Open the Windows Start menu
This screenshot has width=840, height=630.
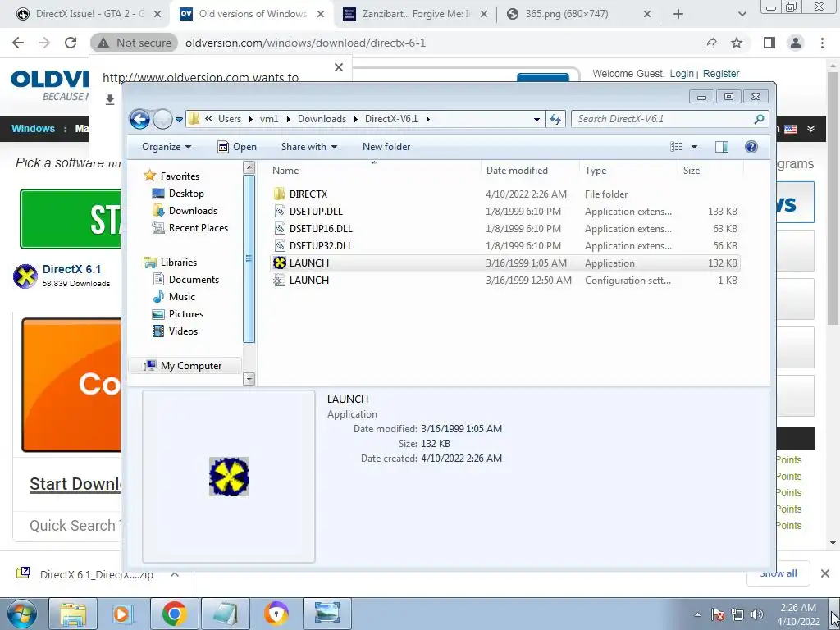(21, 614)
